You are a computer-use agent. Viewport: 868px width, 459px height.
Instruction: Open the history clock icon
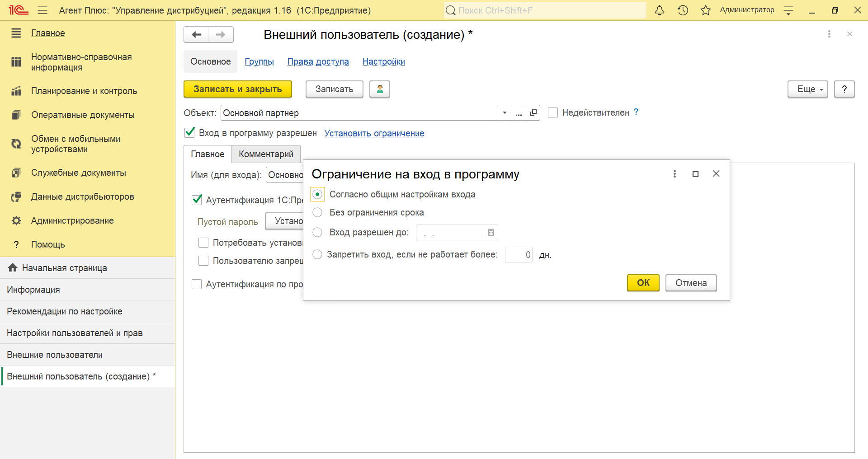coord(683,10)
